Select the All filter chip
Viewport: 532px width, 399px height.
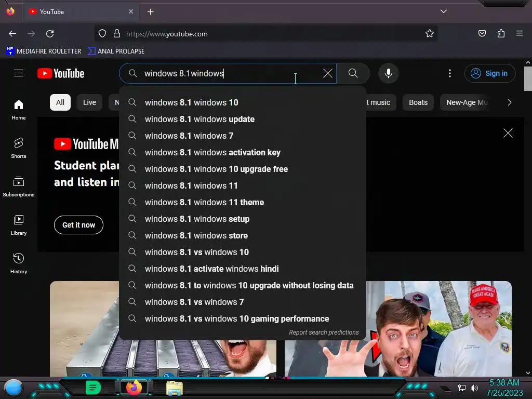tap(60, 102)
